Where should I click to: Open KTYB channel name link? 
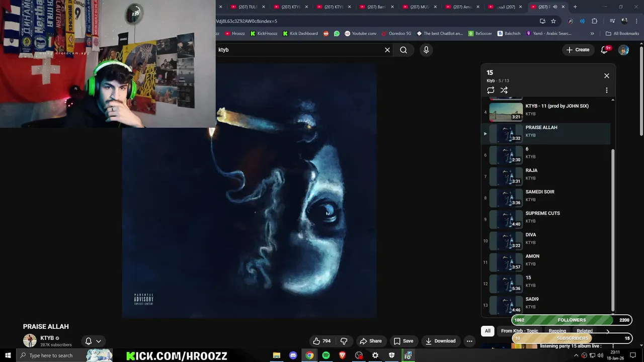pyautogui.click(x=47, y=338)
